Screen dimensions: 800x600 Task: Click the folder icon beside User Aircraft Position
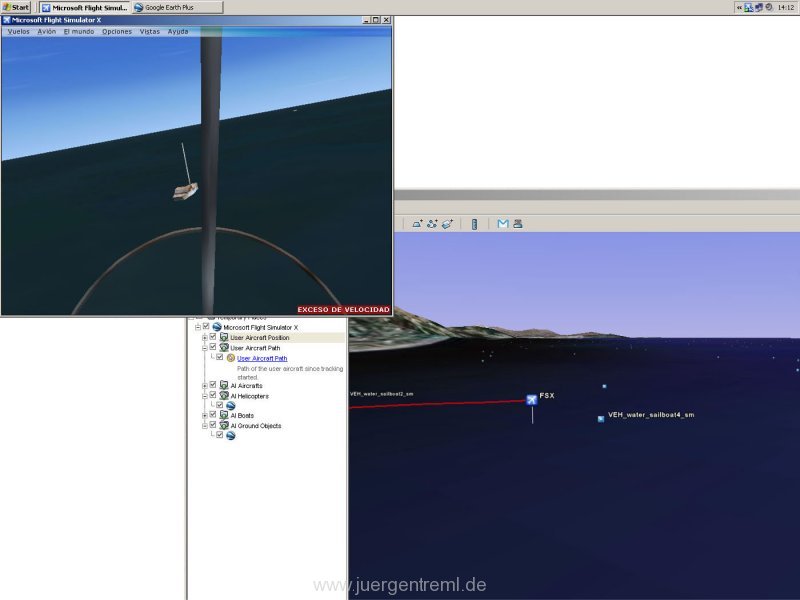(x=224, y=337)
